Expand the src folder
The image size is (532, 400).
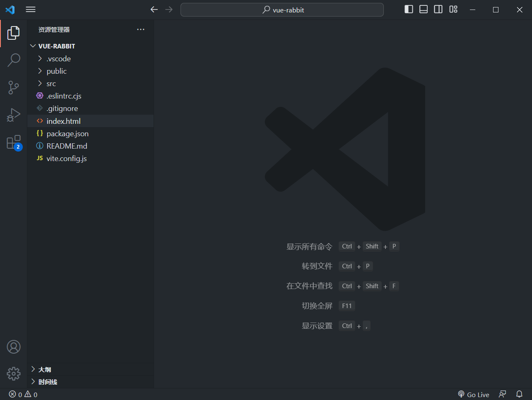(x=90, y=84)
